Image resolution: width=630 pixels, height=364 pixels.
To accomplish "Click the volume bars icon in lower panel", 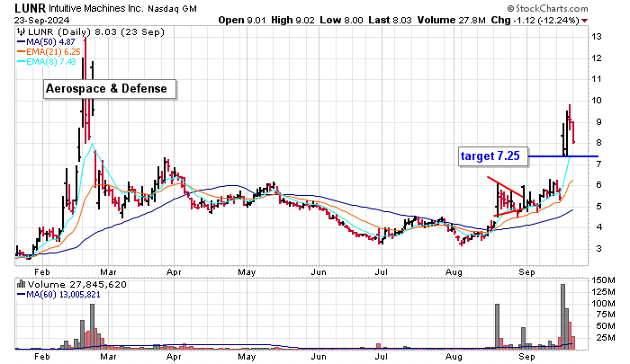I will pyautogui.click(x=21, y=285).
